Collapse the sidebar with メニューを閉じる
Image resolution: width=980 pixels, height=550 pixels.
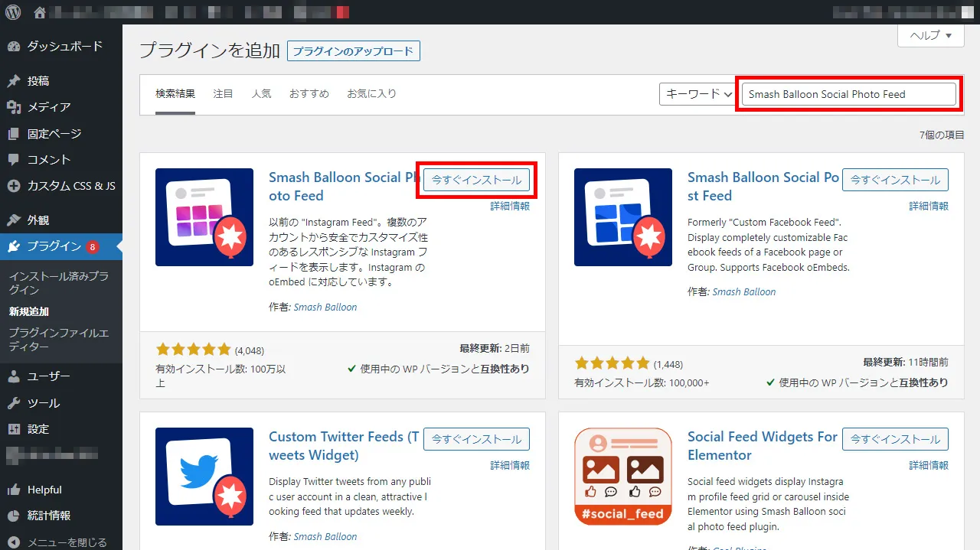(67, 542)
